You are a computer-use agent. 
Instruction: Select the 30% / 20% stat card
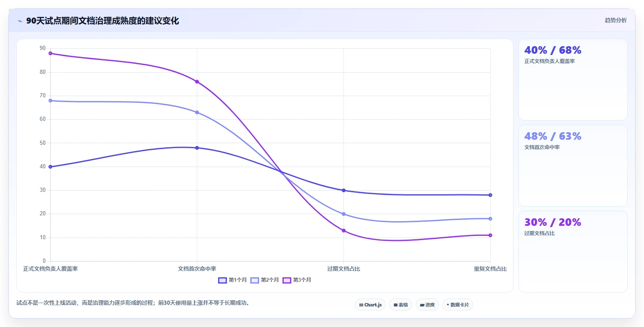573,251
